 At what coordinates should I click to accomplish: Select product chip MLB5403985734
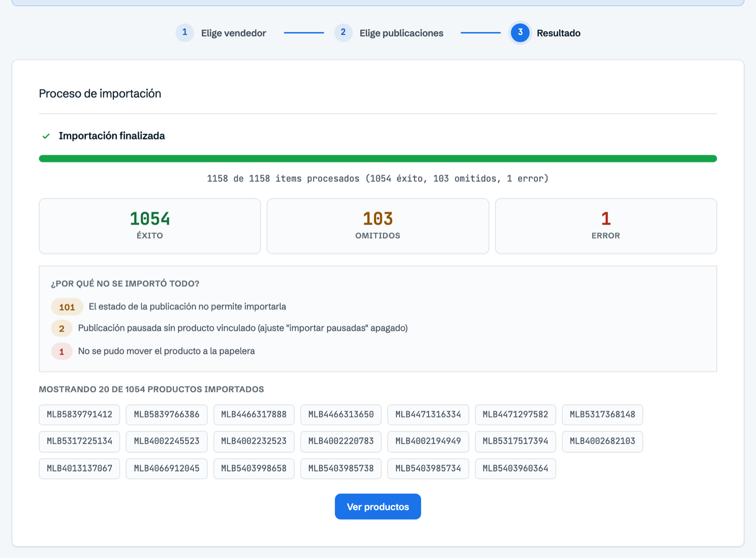pos(428,469)
